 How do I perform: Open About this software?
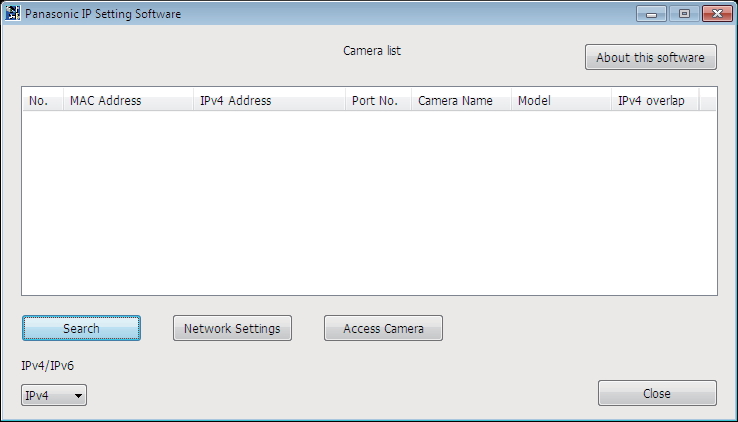tap(651, 57)
